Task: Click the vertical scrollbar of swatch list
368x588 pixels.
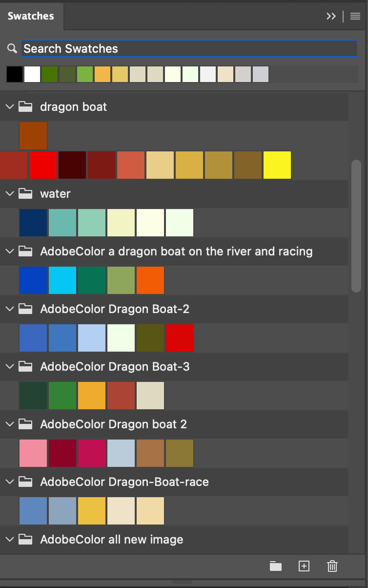Action: point(356,226)
